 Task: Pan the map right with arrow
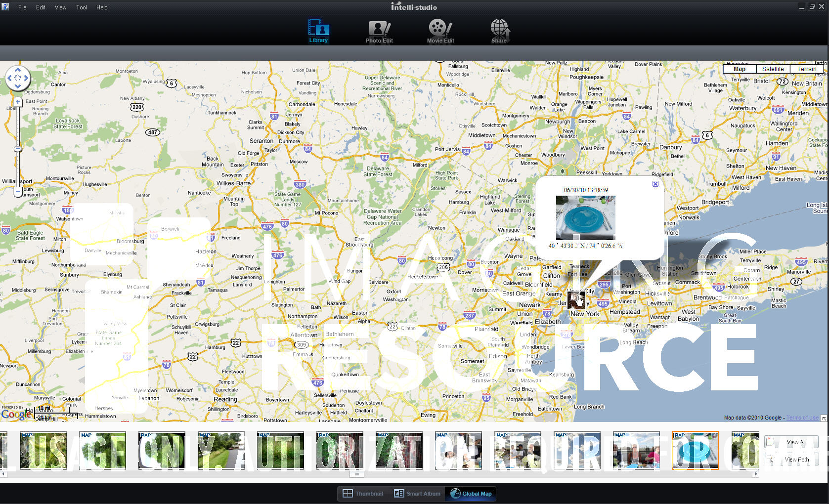(26, 78)
